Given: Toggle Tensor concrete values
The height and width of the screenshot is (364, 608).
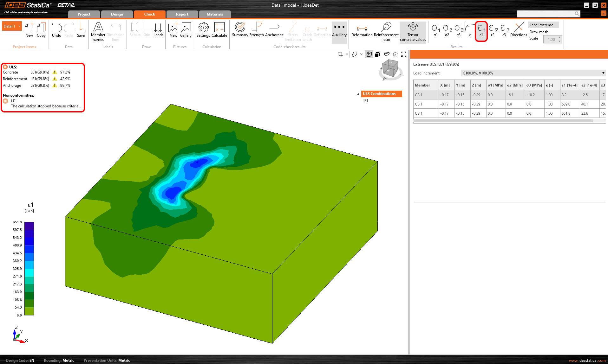Looking at the screenshot, I should 413,32.
